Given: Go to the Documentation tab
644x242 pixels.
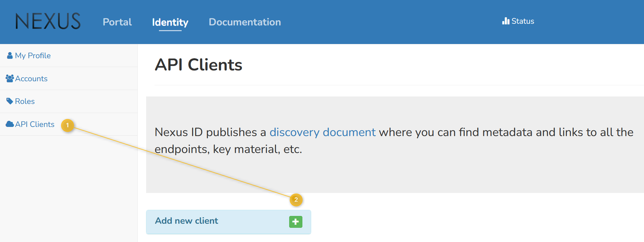Looking at the screenshot, I should [x=245, y=22].
